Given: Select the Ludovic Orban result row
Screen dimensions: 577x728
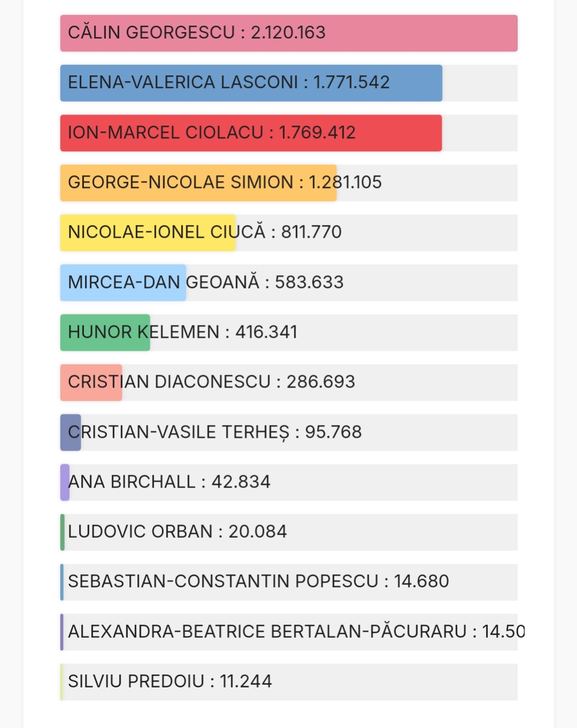Looking at the screenshot, I should click(288, 532).
